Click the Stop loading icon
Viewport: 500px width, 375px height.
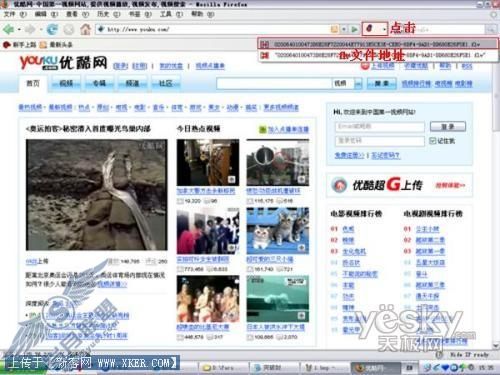pos(69,30)
